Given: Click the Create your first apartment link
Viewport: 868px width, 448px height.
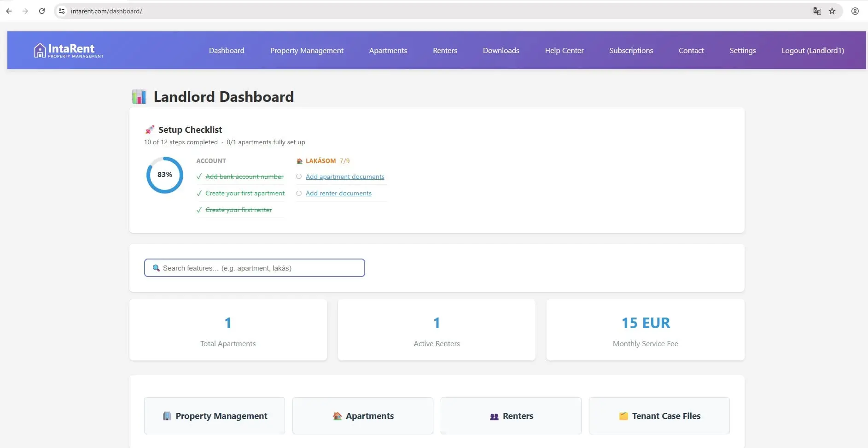Looking at the screenshot, I should tap(245, 193).
